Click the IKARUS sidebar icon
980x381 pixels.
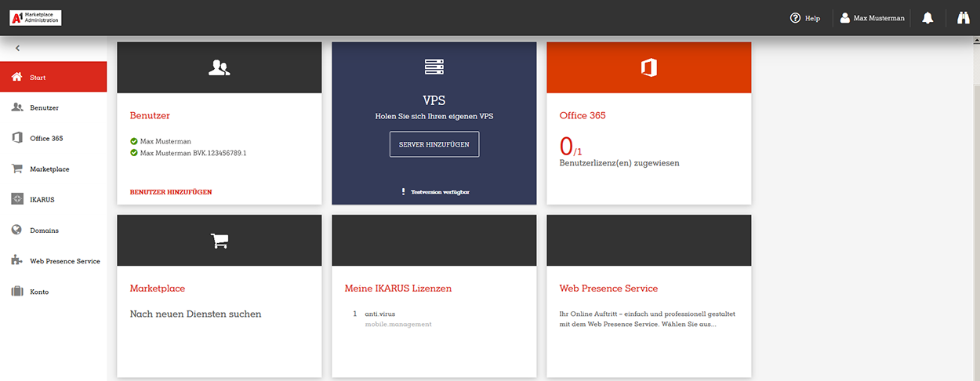pyautogui.click(x=16, y=199)
